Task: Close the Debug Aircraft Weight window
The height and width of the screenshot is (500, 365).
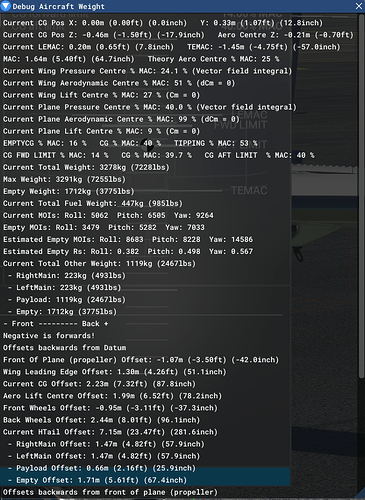Action: pos(359,6)
